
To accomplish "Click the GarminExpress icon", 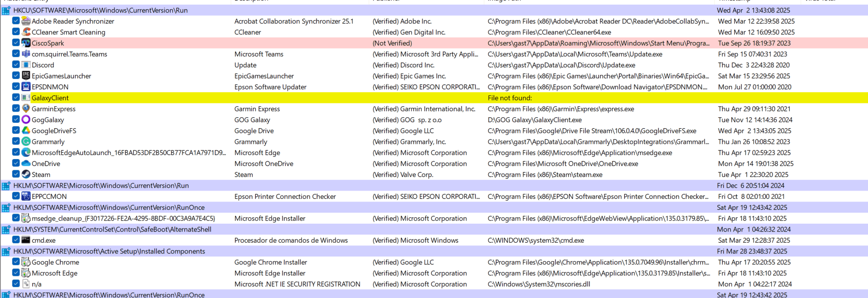I will tap(26, 108).
